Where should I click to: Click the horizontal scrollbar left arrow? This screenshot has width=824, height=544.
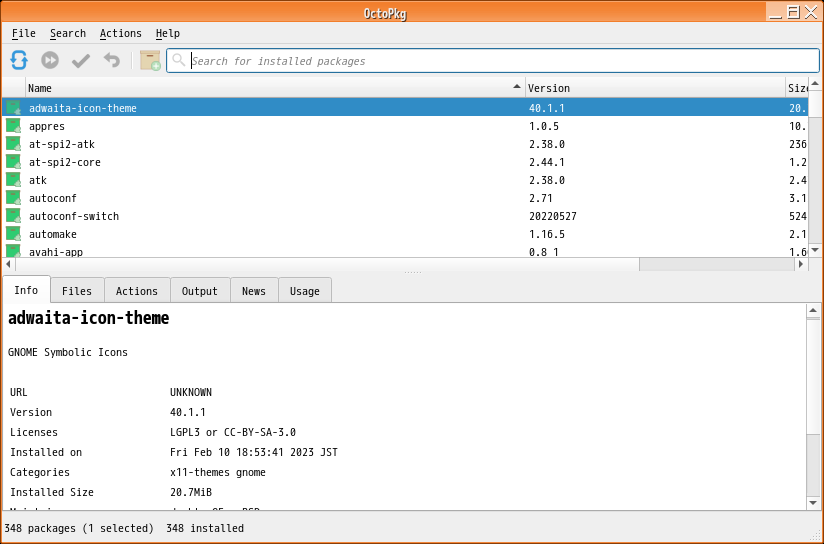(8, 264)
